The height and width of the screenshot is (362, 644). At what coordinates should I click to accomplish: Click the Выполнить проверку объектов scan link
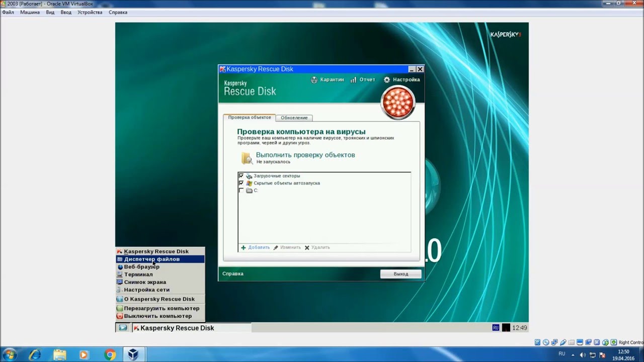(x=305, y=155)
